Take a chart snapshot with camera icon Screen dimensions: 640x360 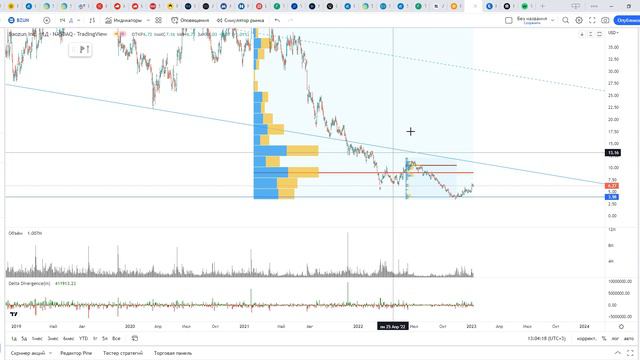(605, 20)
